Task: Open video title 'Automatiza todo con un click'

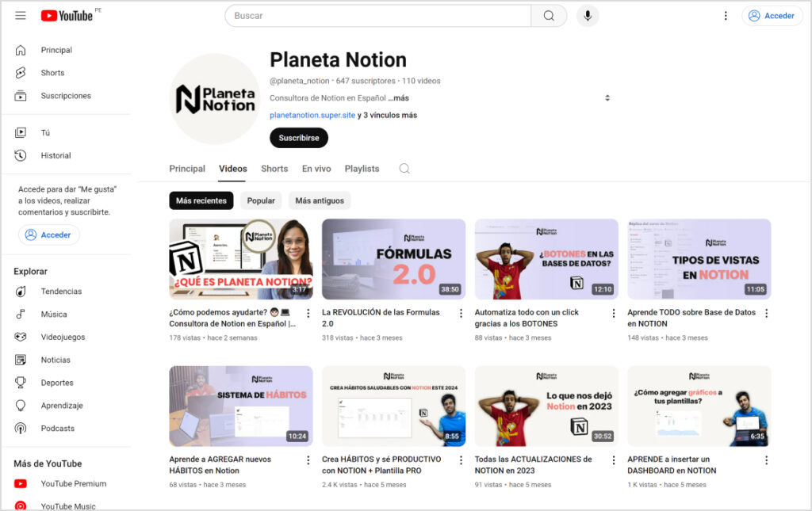Action: pyautogui.click(x=527, y=318)
